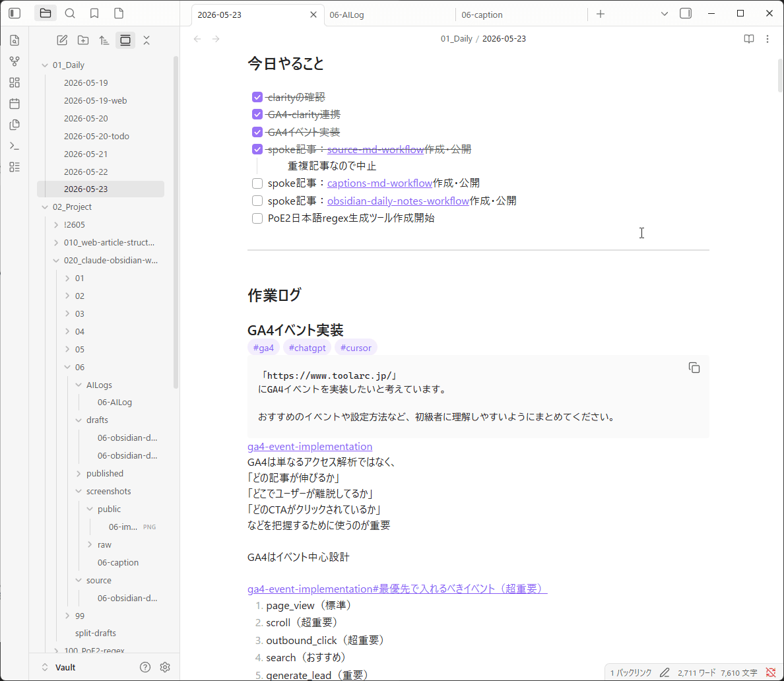
Task: Click the #cursor tag
Action: (x=356, y=348)
